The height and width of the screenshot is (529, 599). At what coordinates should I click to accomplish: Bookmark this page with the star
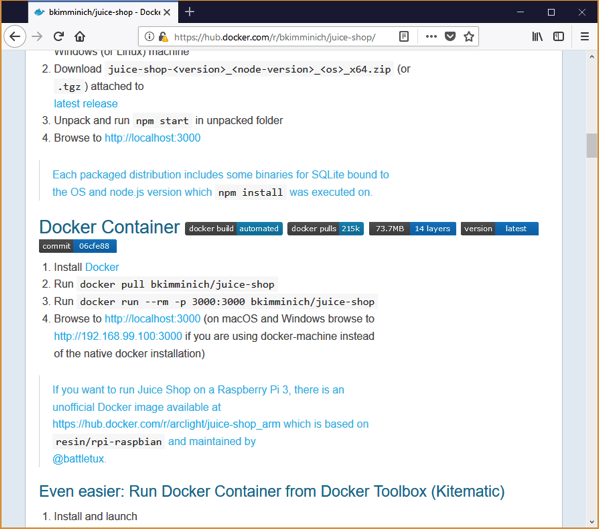coord(469,37)
